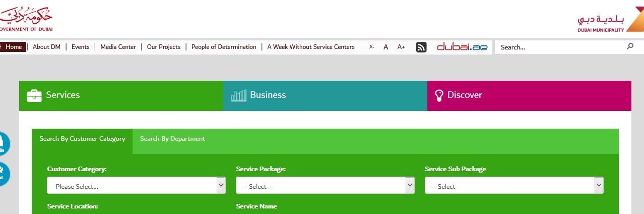Expand the Customer Category dropdown
The width and height of the screenshot is (644, 214).
(136, 186)
